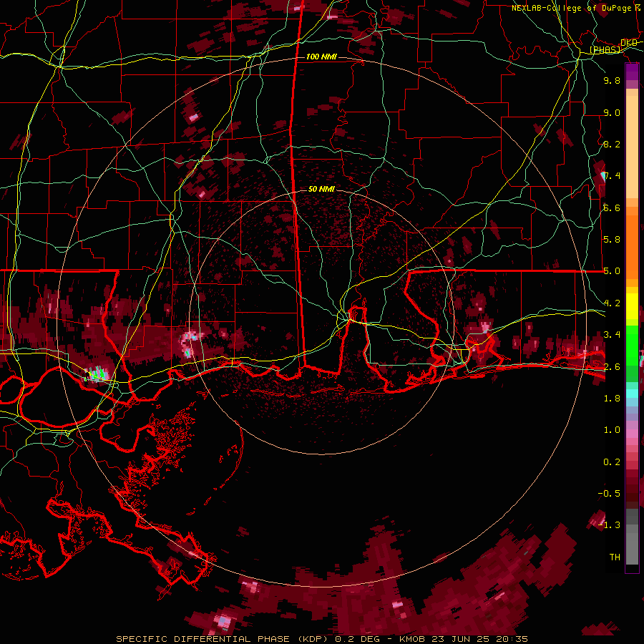Click the "0.2 DEG" elevation text in the caption
Screen dimensions: 644x644
[x=357, y=639]
